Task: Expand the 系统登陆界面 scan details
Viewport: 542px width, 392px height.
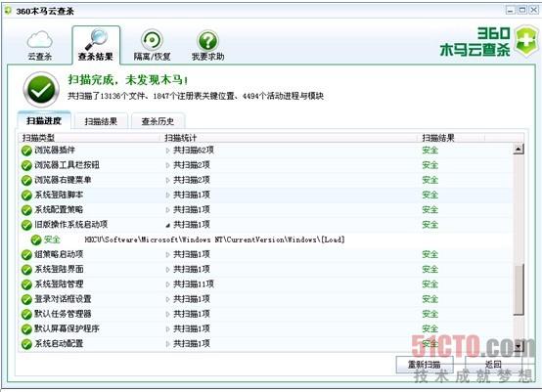Action: [167, 270]
